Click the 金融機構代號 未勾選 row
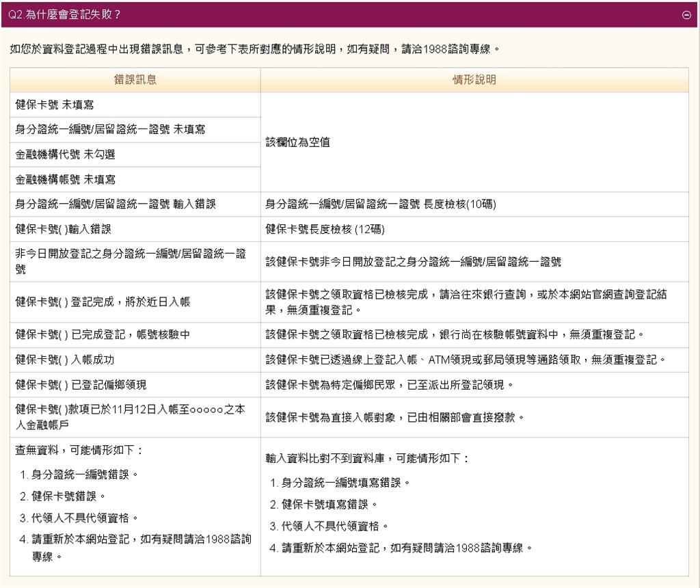The height and width of the screenshot is (588, 700). [65, 155]
